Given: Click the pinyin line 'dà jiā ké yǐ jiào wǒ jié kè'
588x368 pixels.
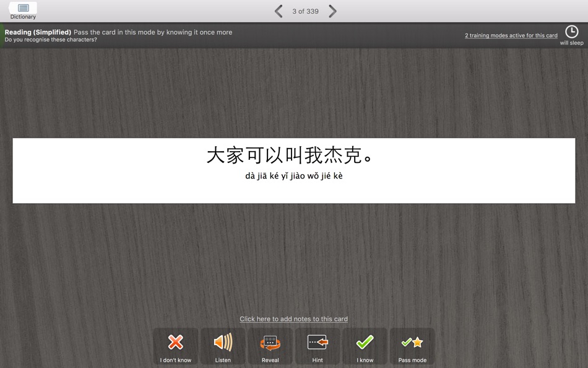Looking at the screenshot, I should [293, 176].
